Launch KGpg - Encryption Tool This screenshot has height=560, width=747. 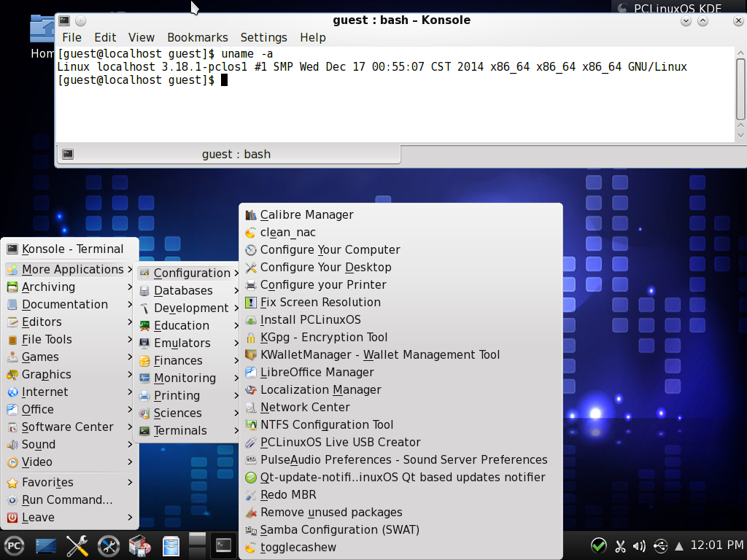click(x=400, y=338)
